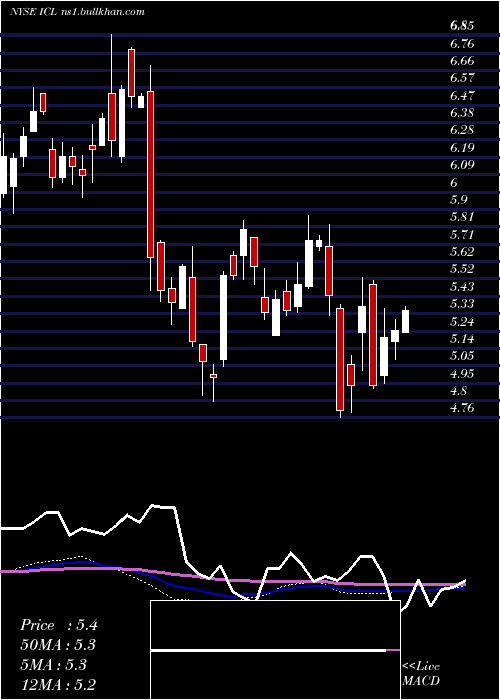Click the 6.19 price axis label

click(462, 148)
